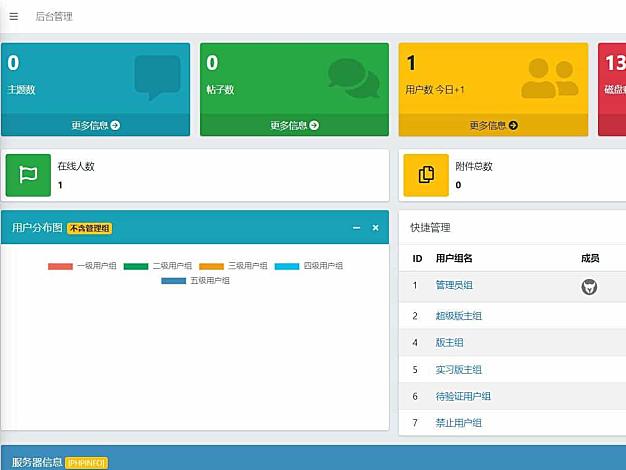Collapse the 用户分布图 panel
The width and height of the screenshot is (626, 470).
point(357,228)
